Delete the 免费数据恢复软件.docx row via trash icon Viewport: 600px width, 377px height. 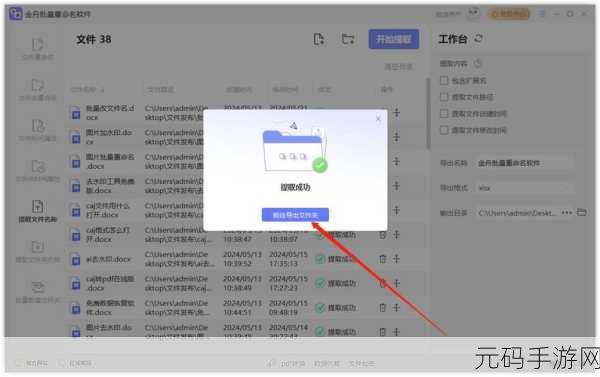pos(382,308)
